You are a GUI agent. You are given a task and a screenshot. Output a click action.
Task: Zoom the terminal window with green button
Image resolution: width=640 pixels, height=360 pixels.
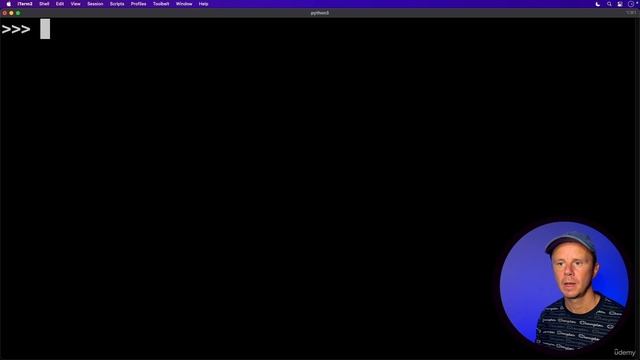click(18, 13)
